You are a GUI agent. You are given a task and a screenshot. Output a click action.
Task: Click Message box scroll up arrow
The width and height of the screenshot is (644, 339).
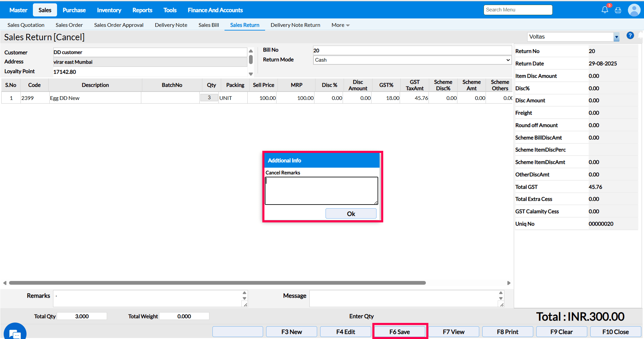[x=501, y=293]
